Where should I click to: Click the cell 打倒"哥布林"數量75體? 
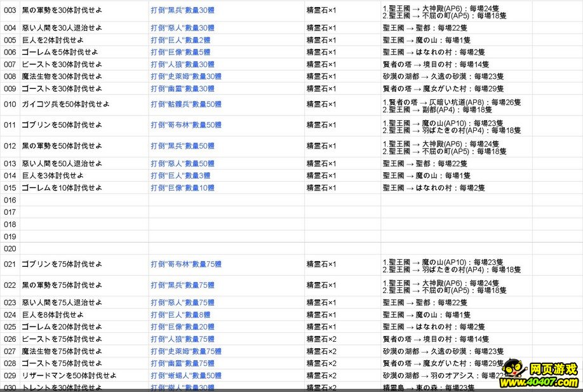(x=186, y=264)
